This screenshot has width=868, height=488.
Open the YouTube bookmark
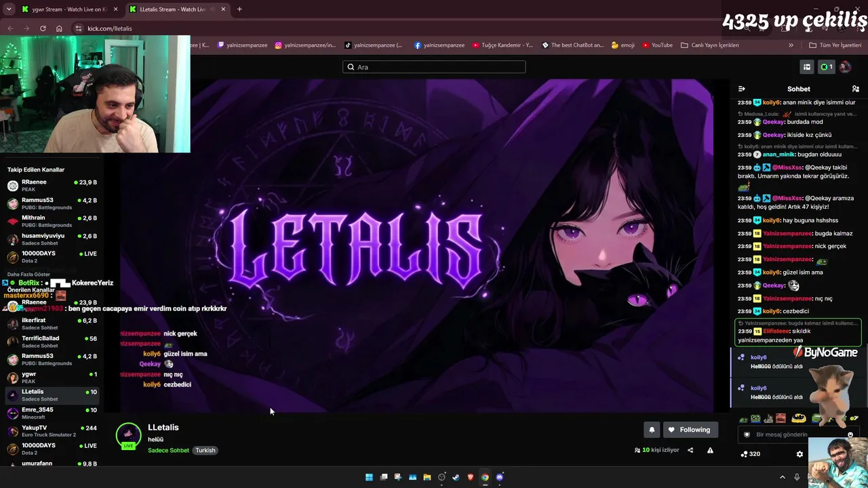[x=657, y=45]
